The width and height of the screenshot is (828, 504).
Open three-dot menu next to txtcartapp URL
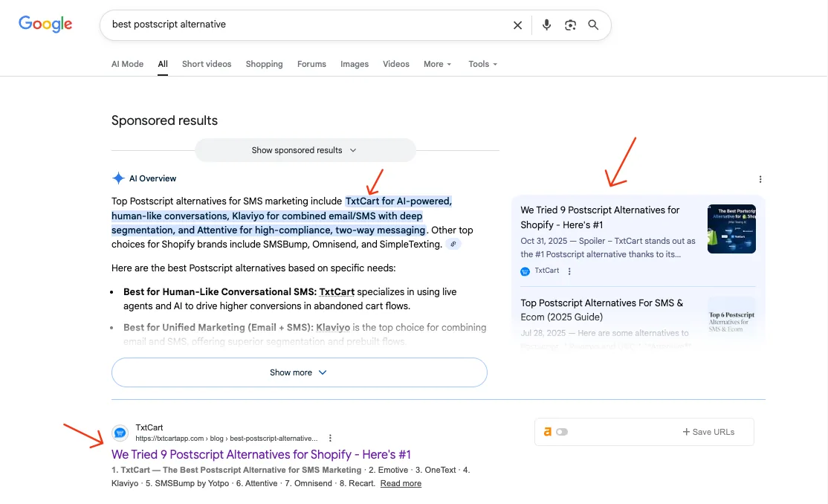click(330, 438)
